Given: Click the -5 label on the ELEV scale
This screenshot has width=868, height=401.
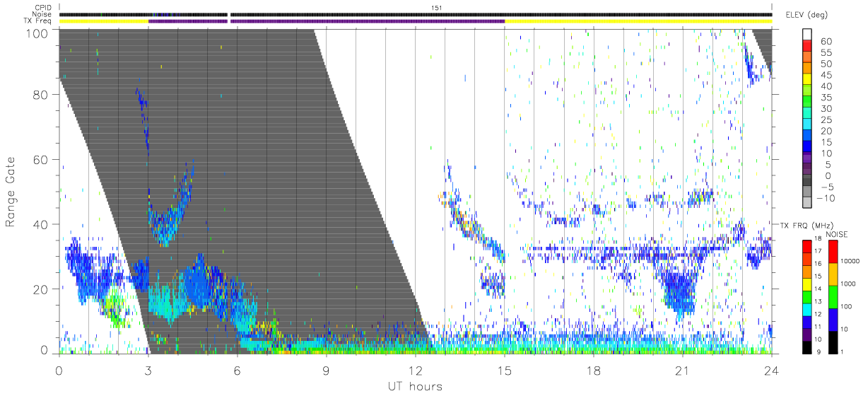Looking at the screenshot, I should (x=828, y=187).
